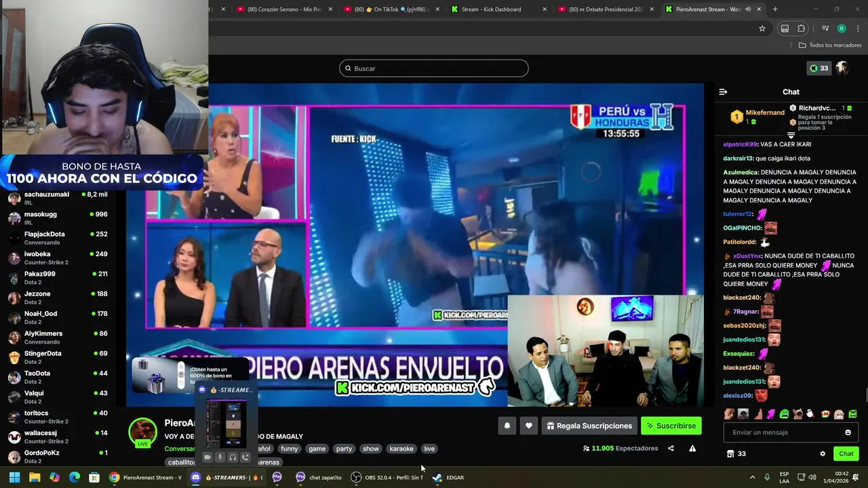Click the Suscribirse button

pyautogui.click(x=671, y=426)
